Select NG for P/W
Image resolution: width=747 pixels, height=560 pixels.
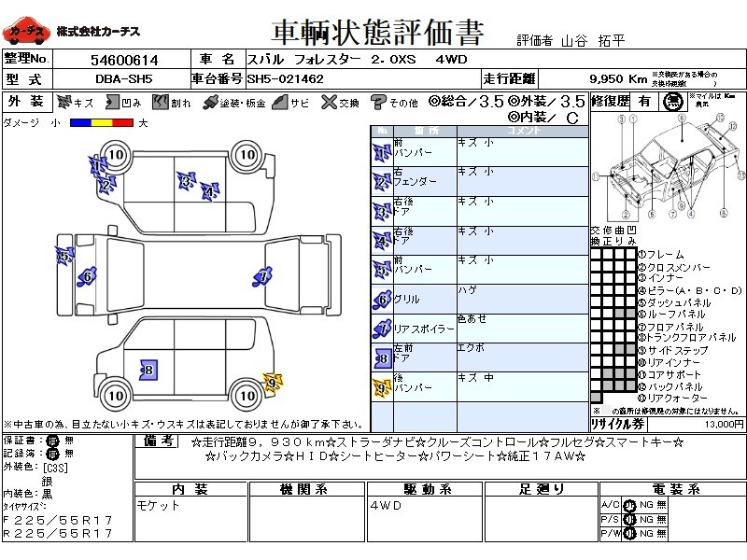pyautogui.click(x=646, y=533)
